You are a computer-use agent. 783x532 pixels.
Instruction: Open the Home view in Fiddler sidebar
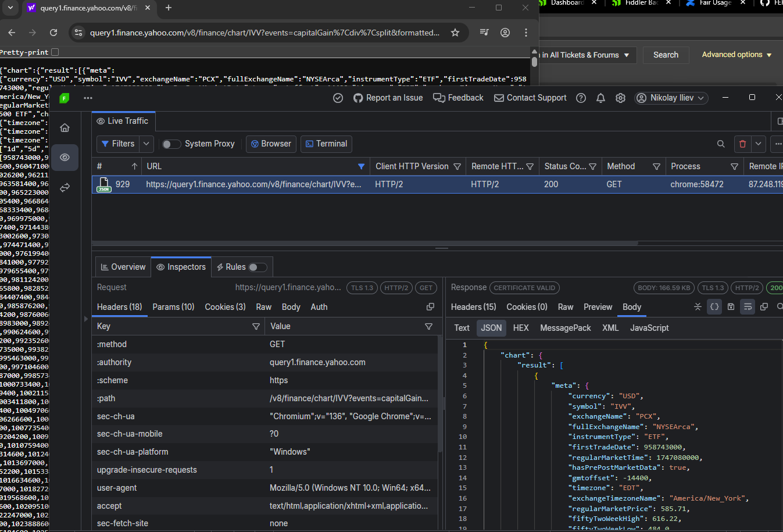pyautogui.click(x=65, y=128)
